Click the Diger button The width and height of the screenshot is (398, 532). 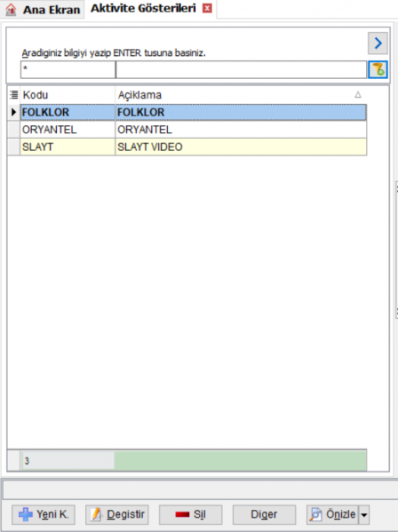coord(264,514)
